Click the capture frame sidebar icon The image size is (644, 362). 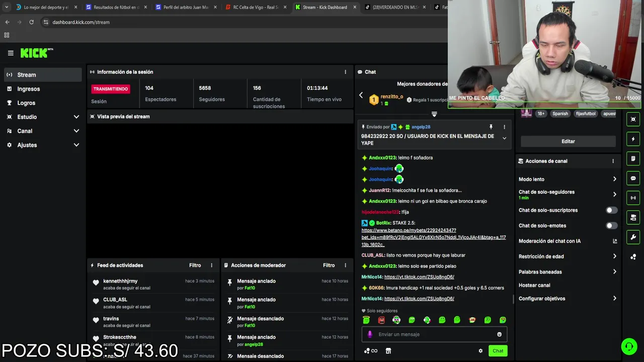pos(633,119)
